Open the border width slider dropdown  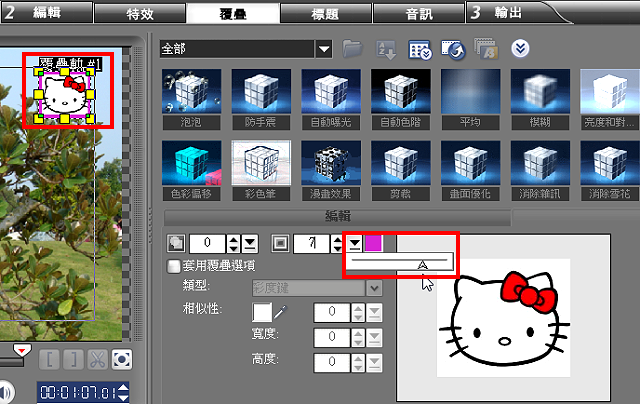click(x=355, y=243)
